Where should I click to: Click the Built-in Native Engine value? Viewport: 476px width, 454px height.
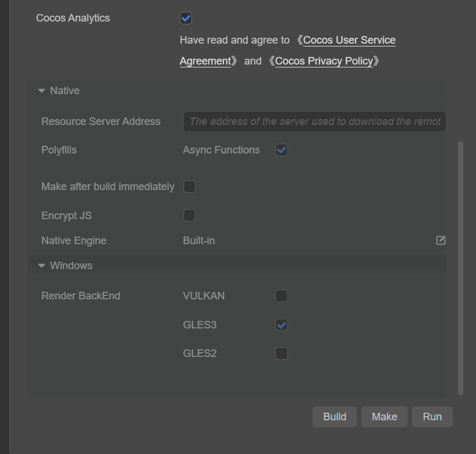tap(199, 241)
